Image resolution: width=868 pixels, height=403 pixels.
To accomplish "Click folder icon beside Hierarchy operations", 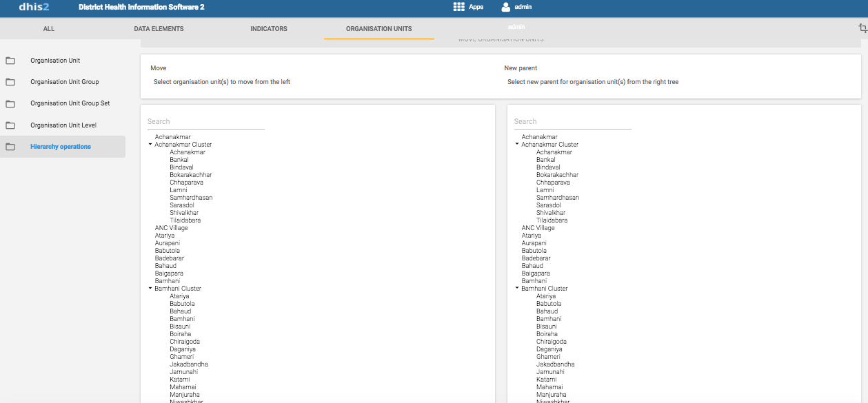I will pos(10,147).
